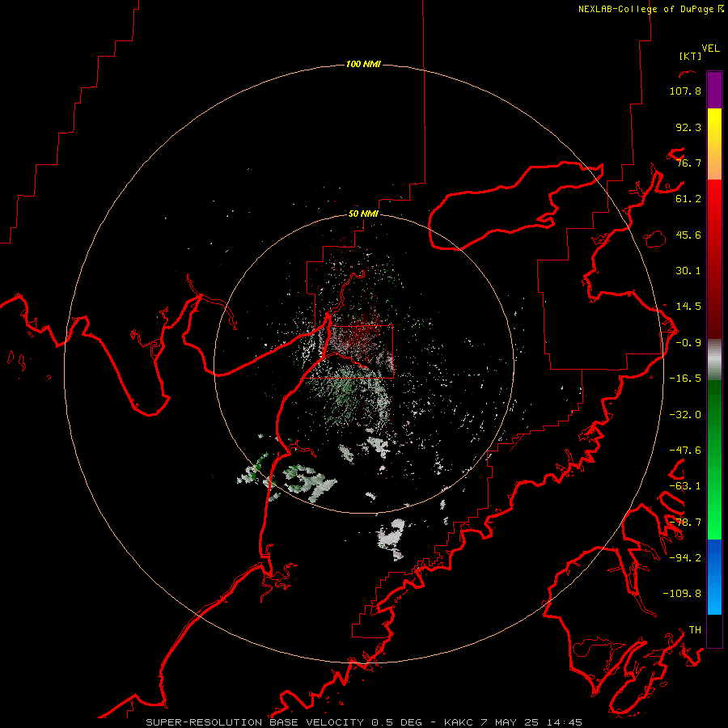Click the 100 NMI range ring label

pos(363,64)
